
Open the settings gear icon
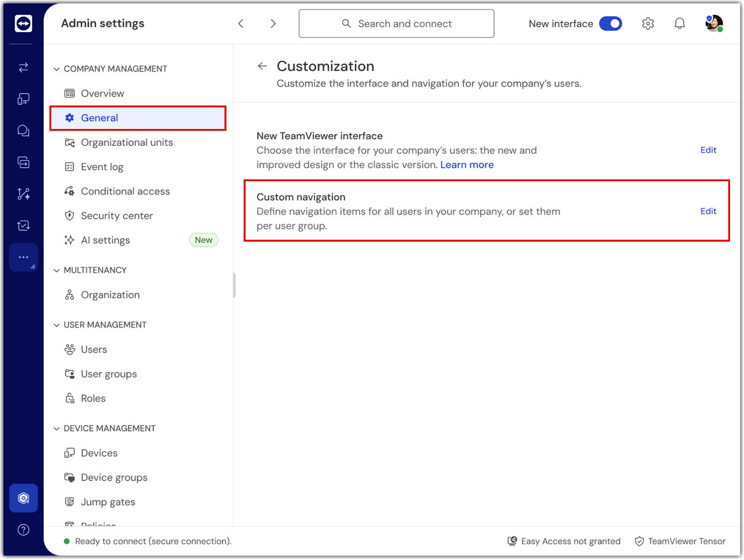pyautogui.click(x=648, y=24)
